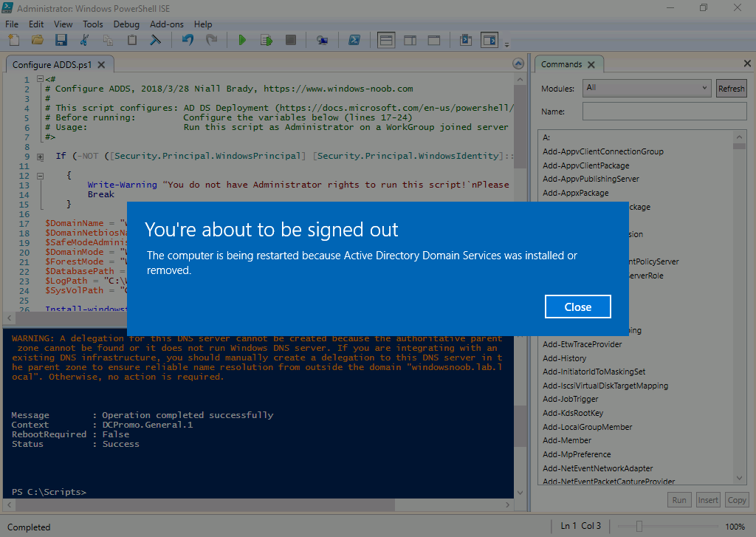Close the Commands add-on panel

[x=747, y=64]
